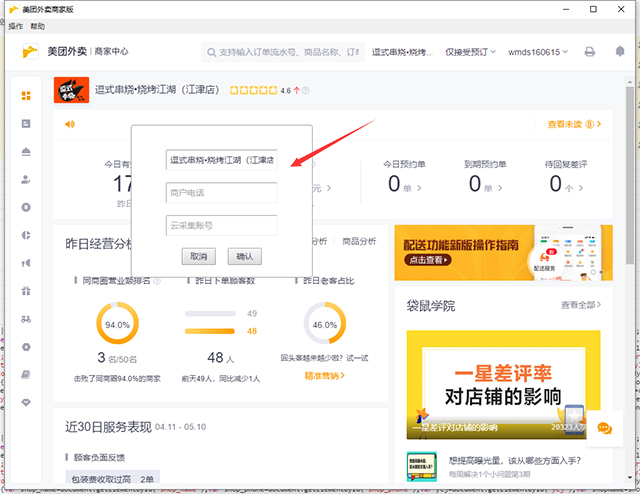Image resolution: width=640 pixels, height=494 pixels.
Task: Click the 包装费收取过高 2单 entry
Action: click(x=113, y=479)
